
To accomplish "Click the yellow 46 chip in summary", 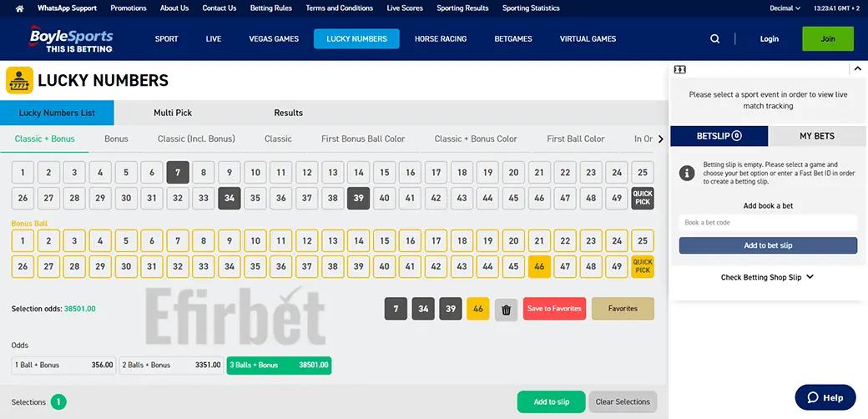I will coord(478,309).
